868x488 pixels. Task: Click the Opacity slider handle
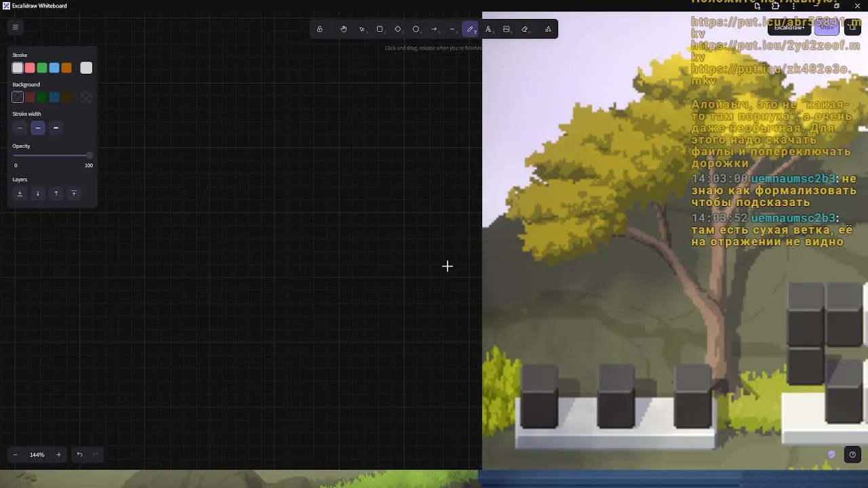[x=89, y=156]
